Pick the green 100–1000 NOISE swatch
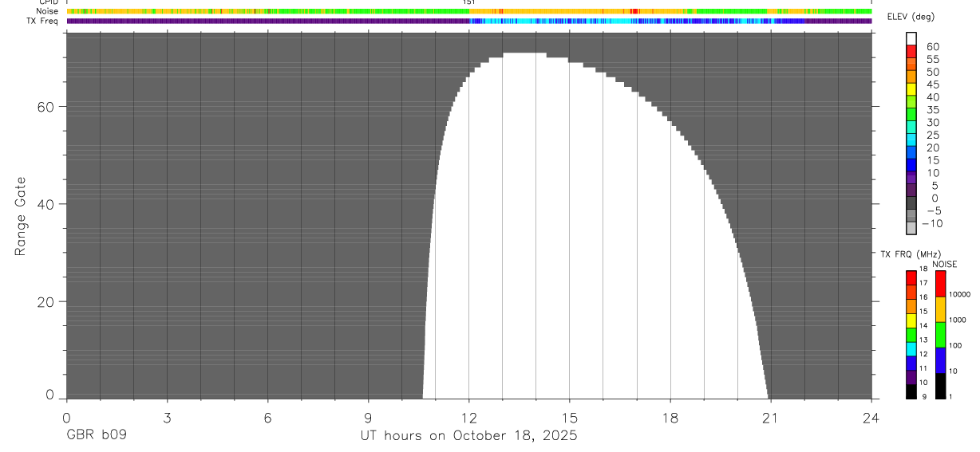The width and height of the screenshot is (980, 452). (940, 335)
